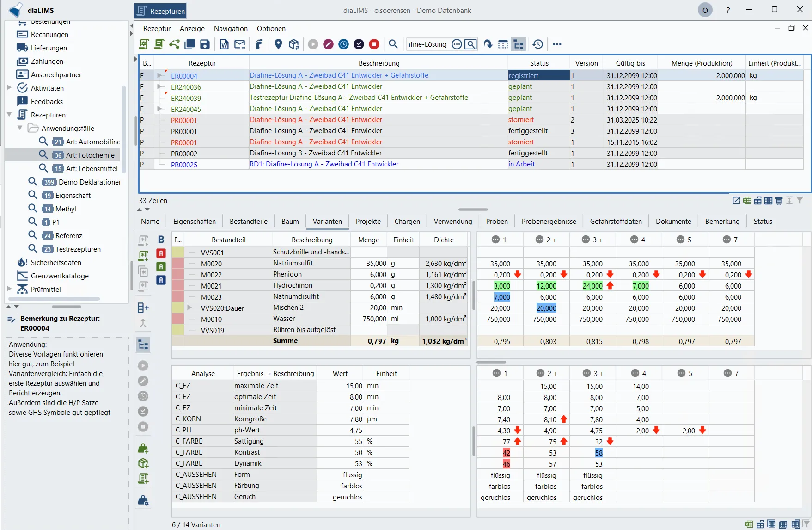812x530 pixels.
Task: Click the footprint icon in toolbar
Action: pos(259,44)
